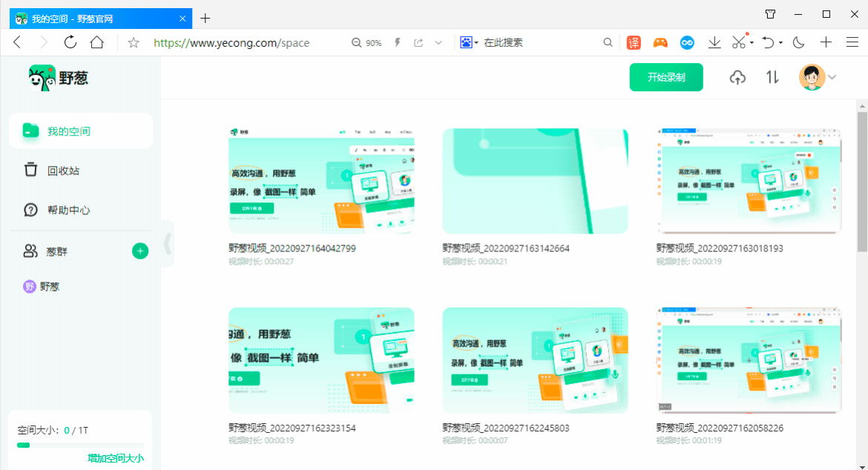
Task: Collapse the sidebar with handle arrow
Action: pos(167,244)
